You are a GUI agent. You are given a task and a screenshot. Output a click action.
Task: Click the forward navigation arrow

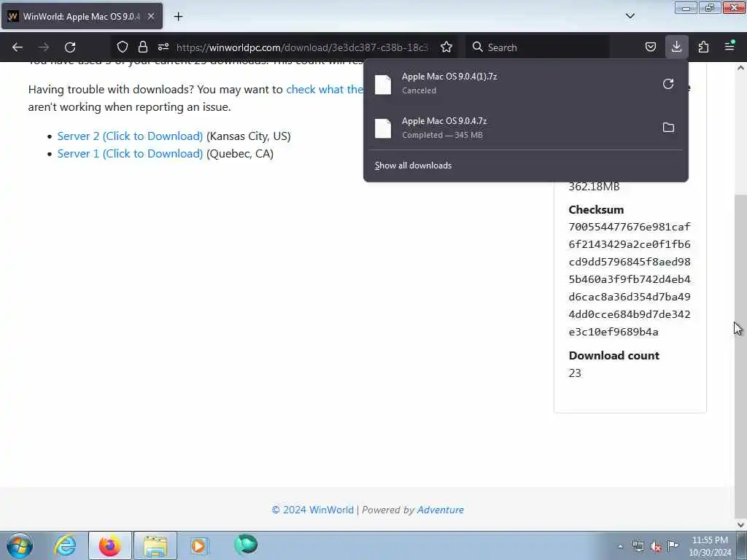click(x=44, y=47)
